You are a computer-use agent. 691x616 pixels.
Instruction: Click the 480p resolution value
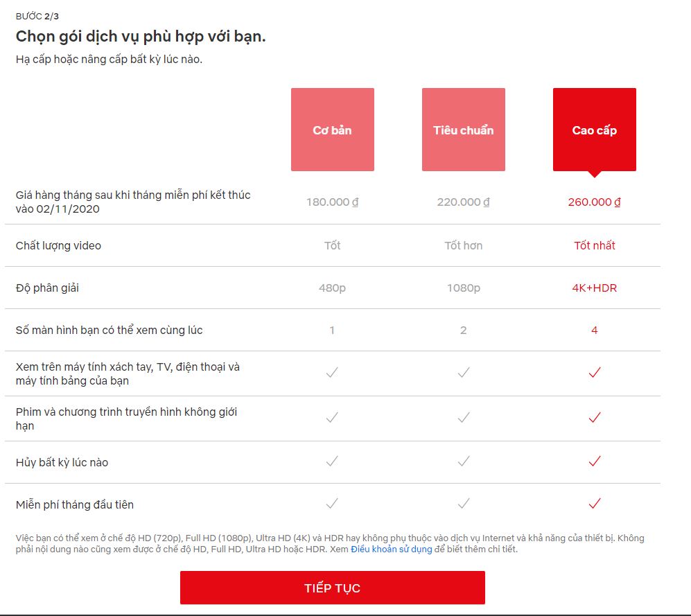click(x=332, y=288)
